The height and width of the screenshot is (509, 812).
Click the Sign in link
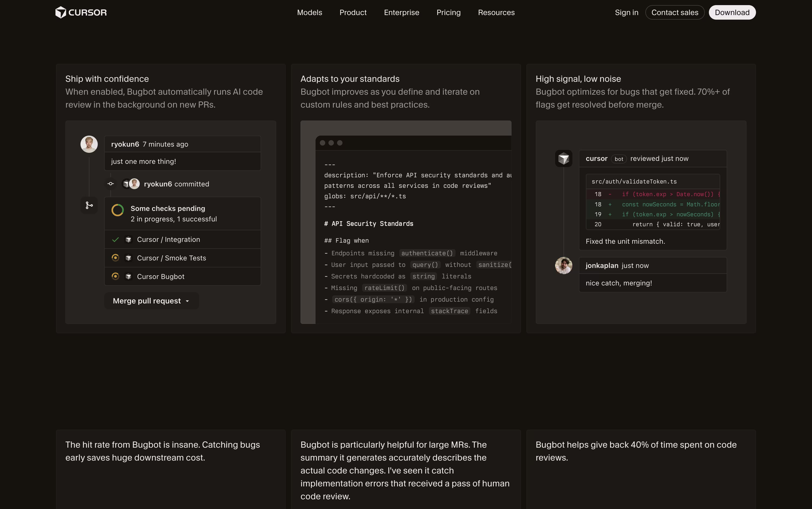626,12
